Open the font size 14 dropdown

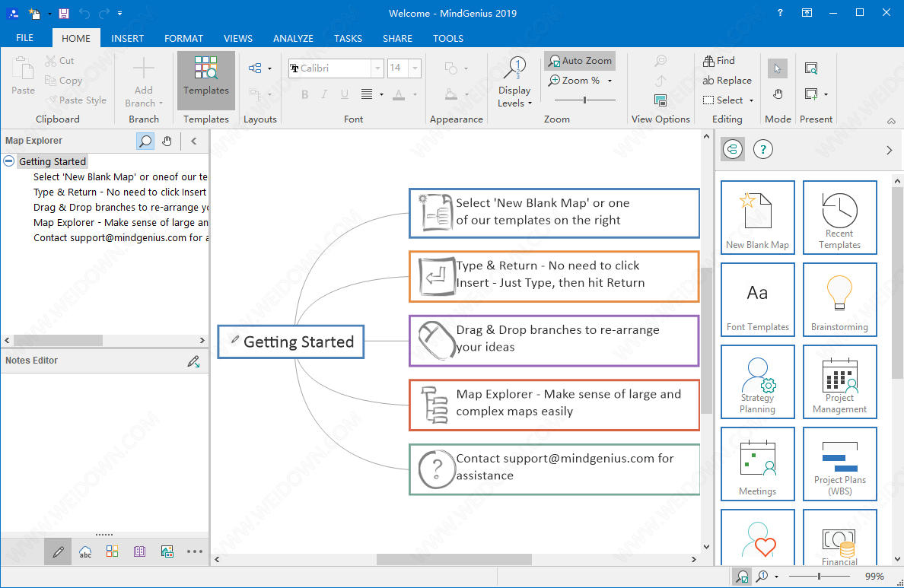click(415, 68)
